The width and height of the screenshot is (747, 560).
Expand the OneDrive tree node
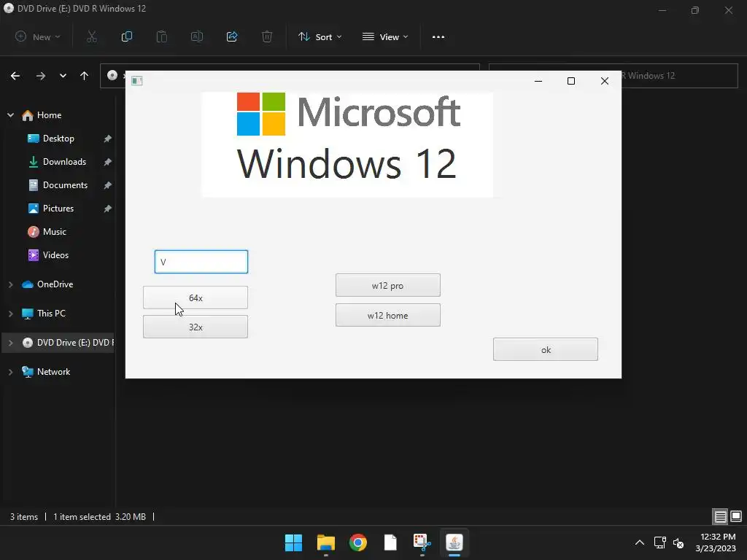click(x=10, y=284)
